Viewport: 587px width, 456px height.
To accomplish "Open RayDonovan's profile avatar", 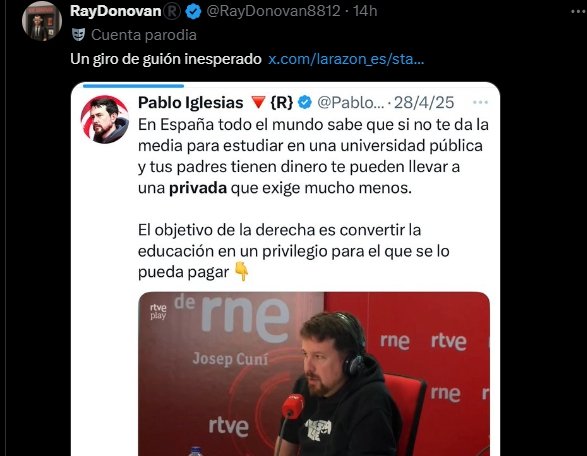I will tap(42, 21).
